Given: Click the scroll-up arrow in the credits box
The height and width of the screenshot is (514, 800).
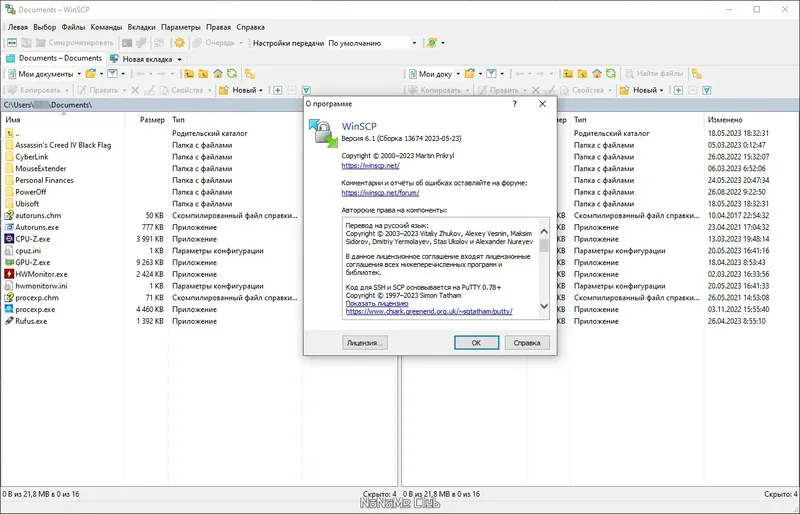Looking at the screenshot, I should [x=544, y=231].
